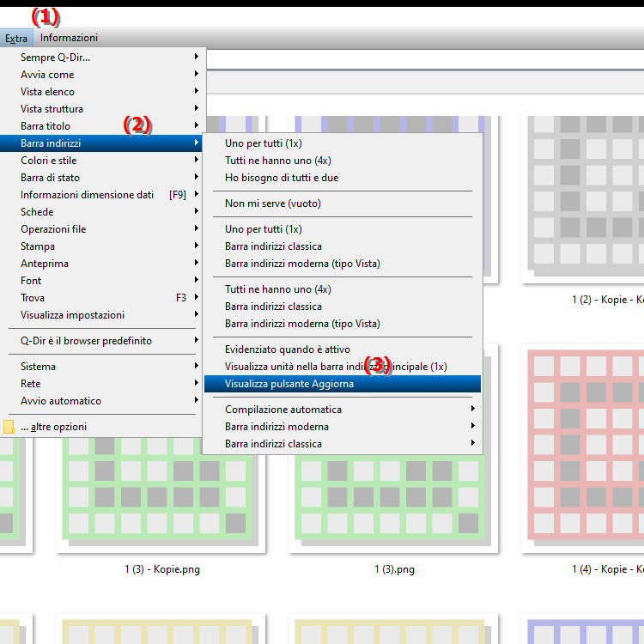Expand the Vista elenco submenu arrow

(x=197, y=91)
